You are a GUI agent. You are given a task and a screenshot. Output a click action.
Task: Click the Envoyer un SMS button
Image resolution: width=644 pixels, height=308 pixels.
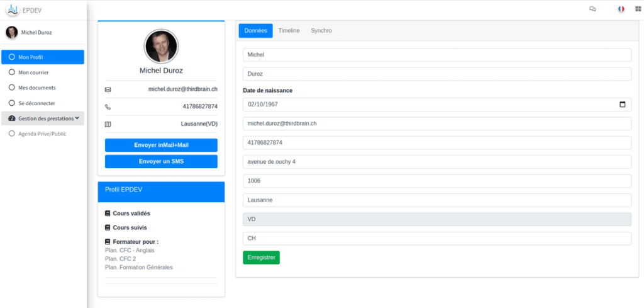(161, 162)
